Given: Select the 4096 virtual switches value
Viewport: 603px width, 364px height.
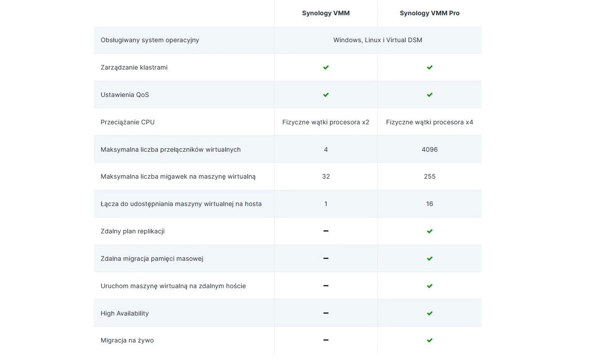Looking at the screenshot, I should pos(430,149).
